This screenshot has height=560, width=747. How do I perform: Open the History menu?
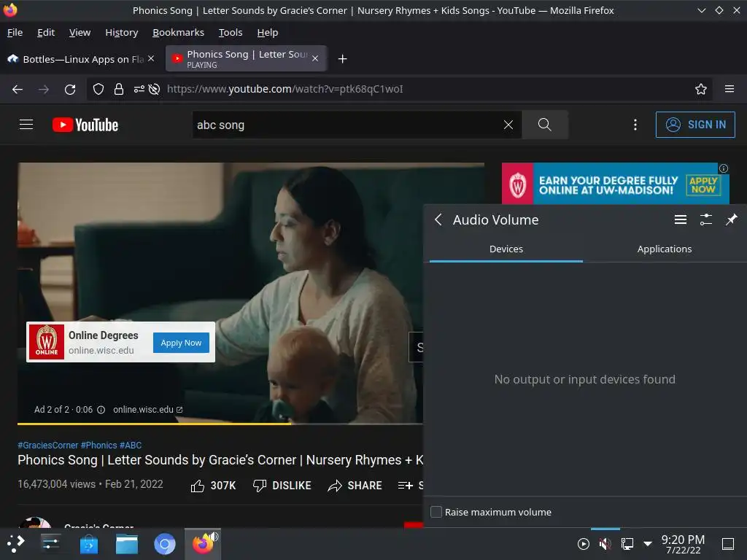point(122,32)
